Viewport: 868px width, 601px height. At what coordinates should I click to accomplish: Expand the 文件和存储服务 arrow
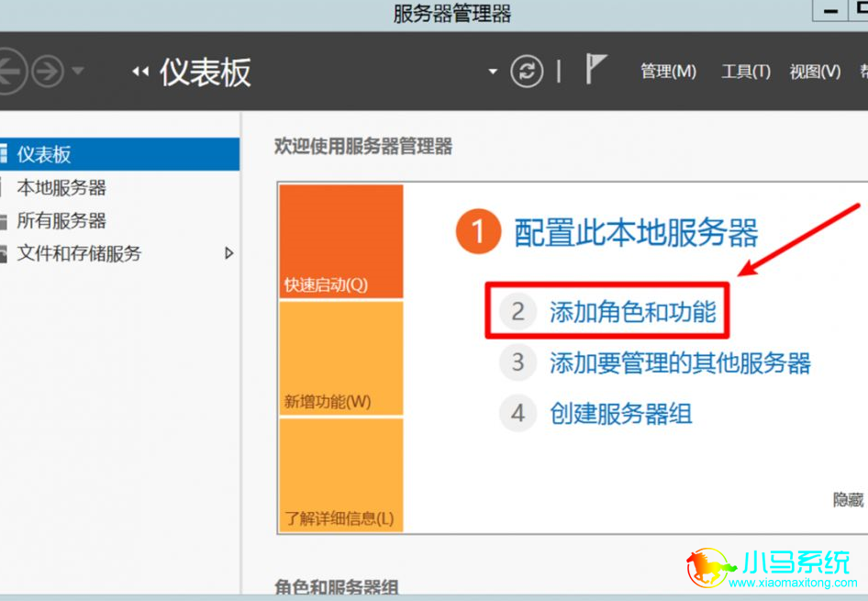pyautogui.click(x=228, y=253)
